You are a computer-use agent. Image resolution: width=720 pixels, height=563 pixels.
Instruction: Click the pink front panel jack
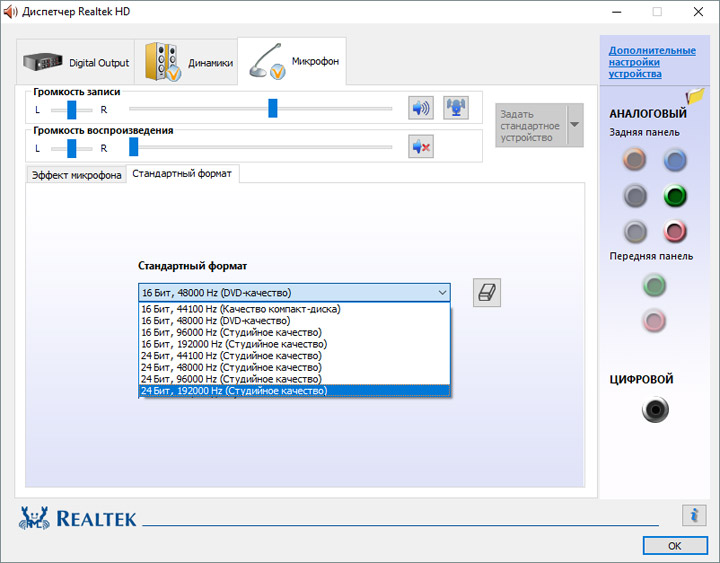click(654, 320)
